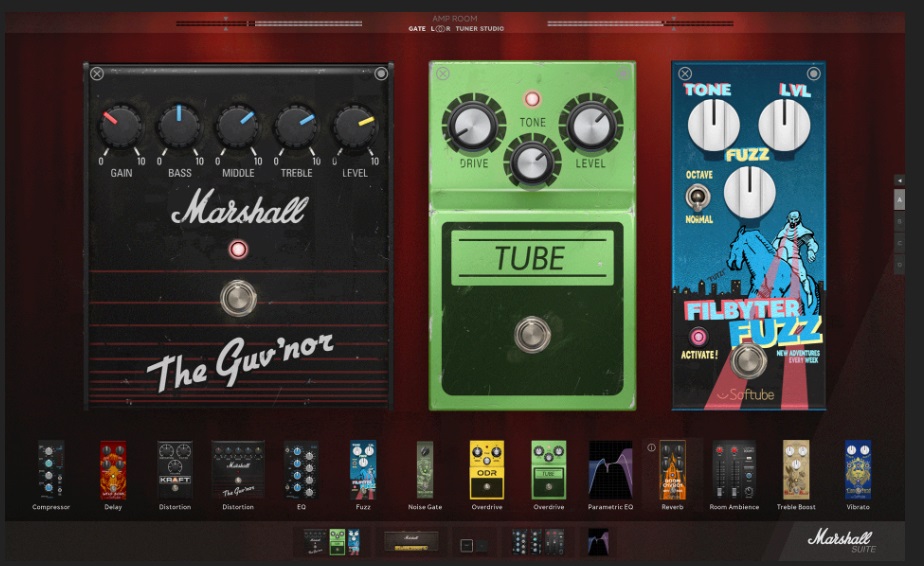Toggle the GATE option in top bar
This screenshot has width=924, height=566.
[x=417, y=28]
